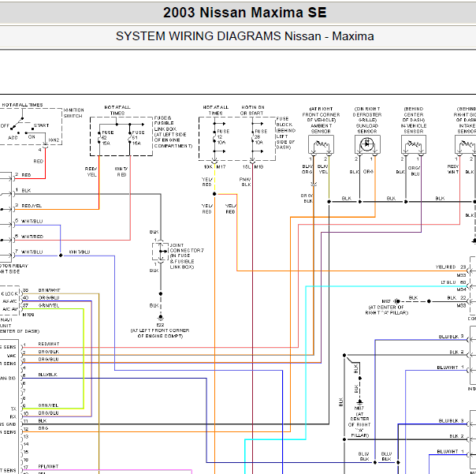The height and width of the screenshot is (474, 476).
Task: Click the 'START' ignition position label
Action: (41, 125)
